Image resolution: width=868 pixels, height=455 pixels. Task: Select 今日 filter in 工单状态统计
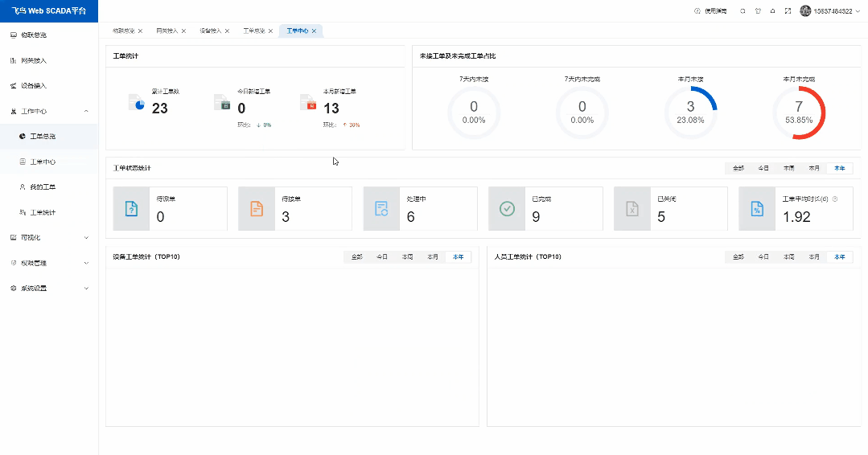pyautogui.click(x=763, y=168)
